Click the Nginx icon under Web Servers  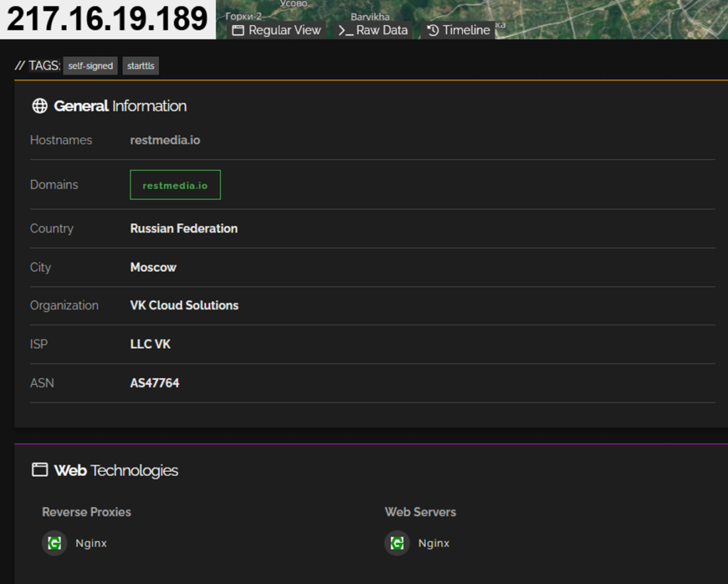(x=397, y=543)
